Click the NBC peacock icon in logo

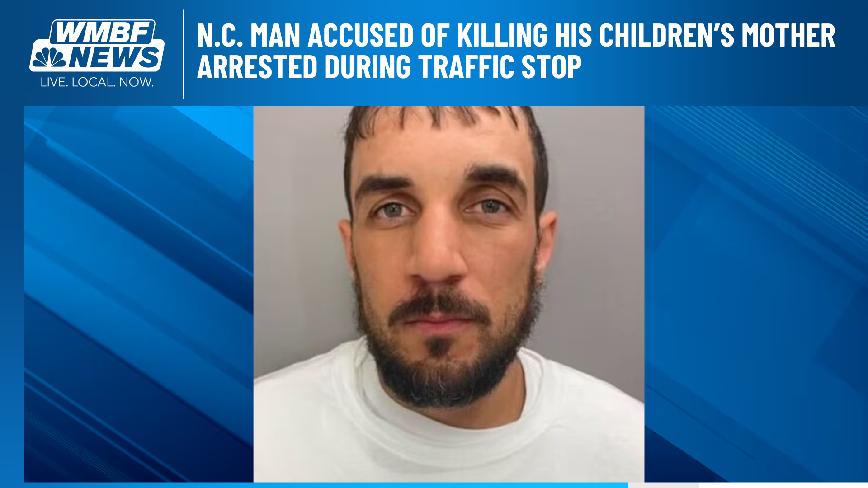49,57
